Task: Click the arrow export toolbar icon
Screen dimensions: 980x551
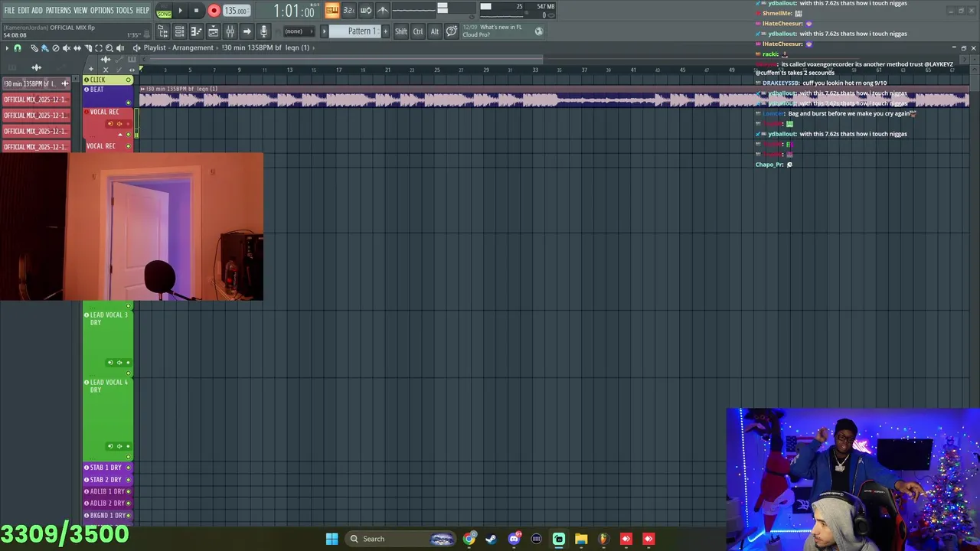Action: point(247,31)
